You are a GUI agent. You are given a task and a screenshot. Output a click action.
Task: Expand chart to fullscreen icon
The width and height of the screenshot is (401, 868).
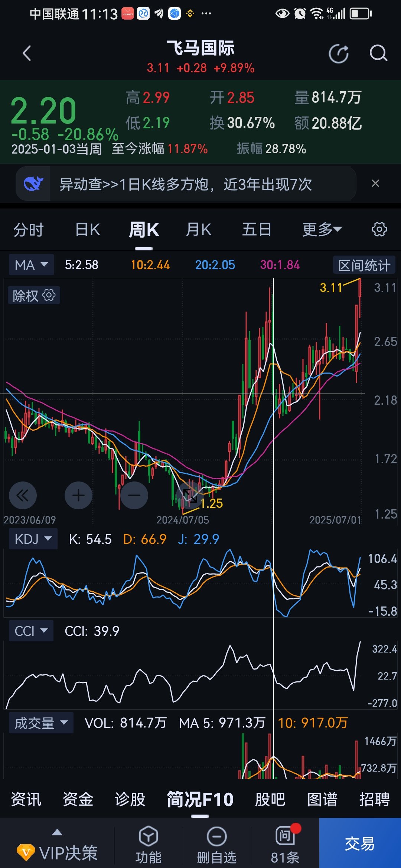[x=190, y=496]
